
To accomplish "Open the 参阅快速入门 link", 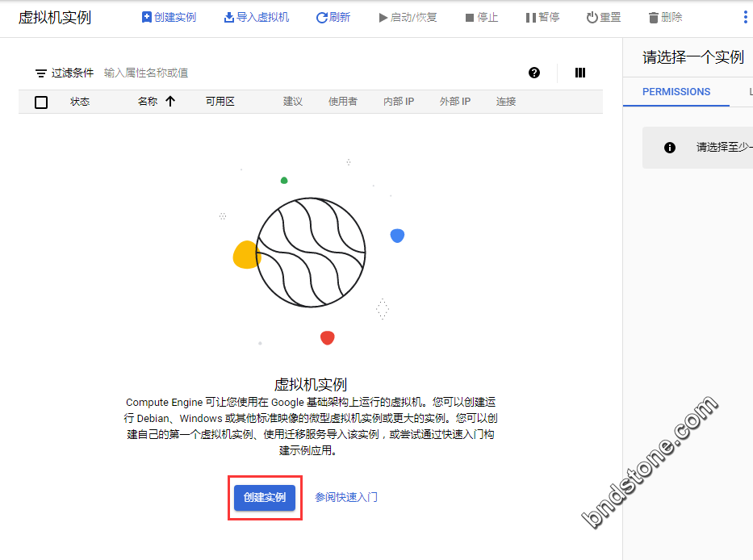I will 346,498.
